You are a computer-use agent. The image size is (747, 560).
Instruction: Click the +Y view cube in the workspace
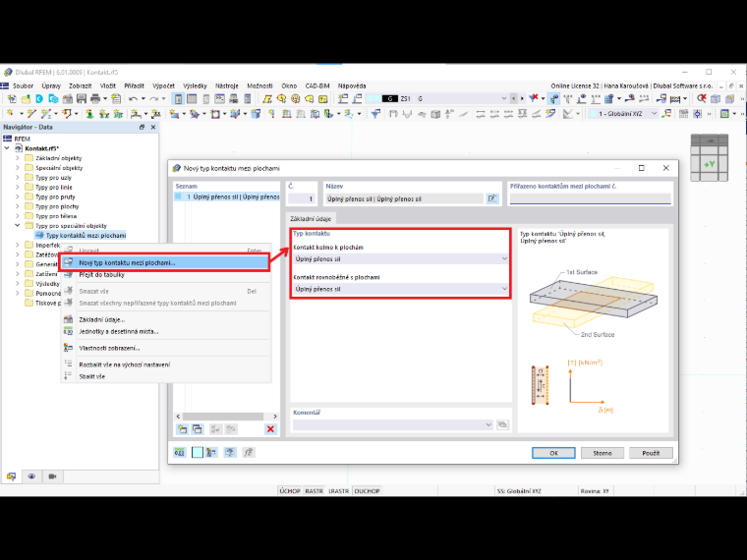(710, 164)
